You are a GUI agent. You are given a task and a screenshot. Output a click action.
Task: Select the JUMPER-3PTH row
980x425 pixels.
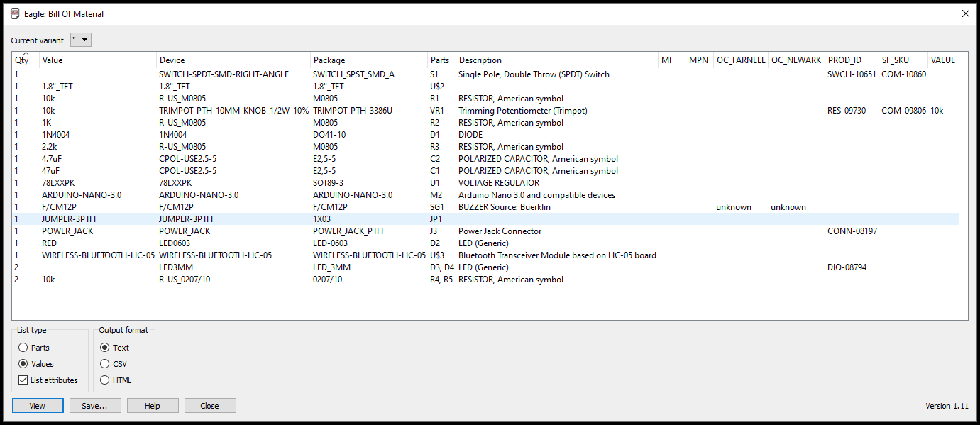tap(69, 219)
